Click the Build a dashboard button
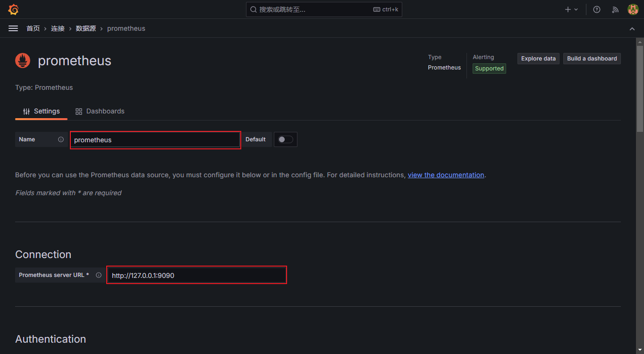644x354 pixels. pos(592,59)
